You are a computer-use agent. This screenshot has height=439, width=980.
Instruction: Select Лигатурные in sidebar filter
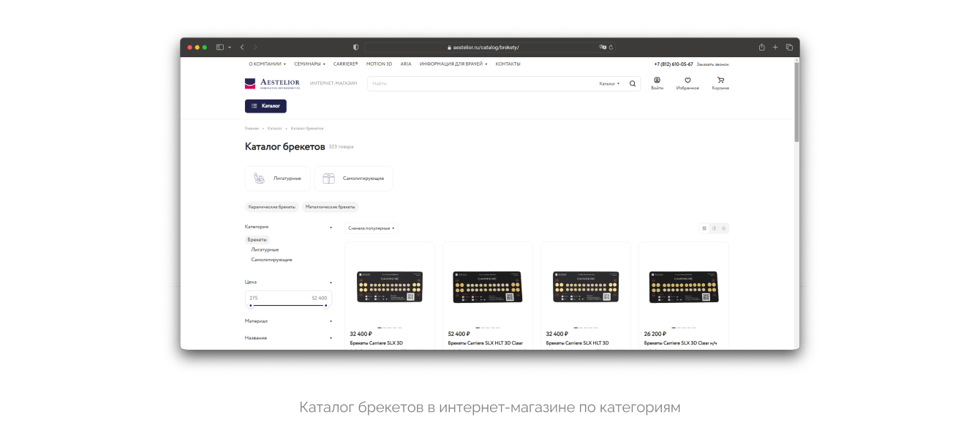(265, 249)
